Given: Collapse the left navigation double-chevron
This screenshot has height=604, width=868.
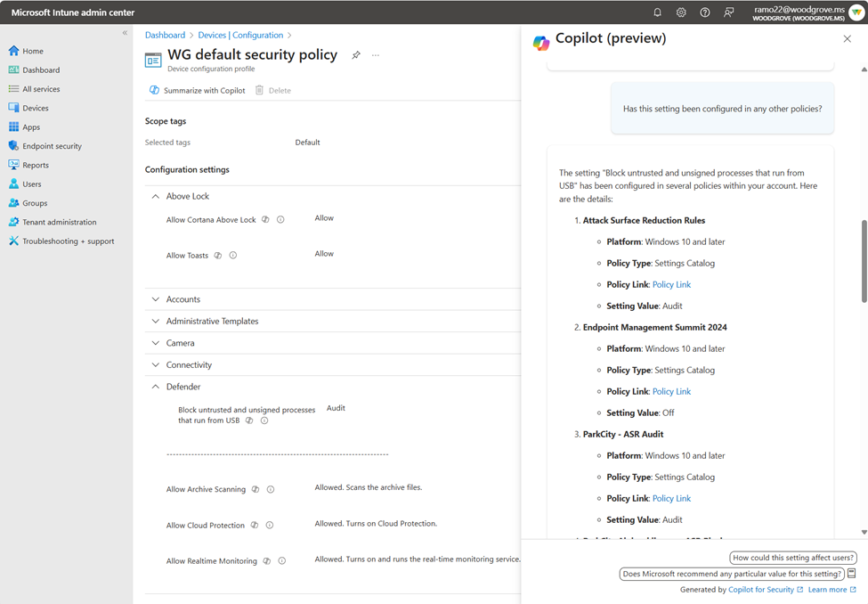Looking at the screenshot, I should [125, 33].
